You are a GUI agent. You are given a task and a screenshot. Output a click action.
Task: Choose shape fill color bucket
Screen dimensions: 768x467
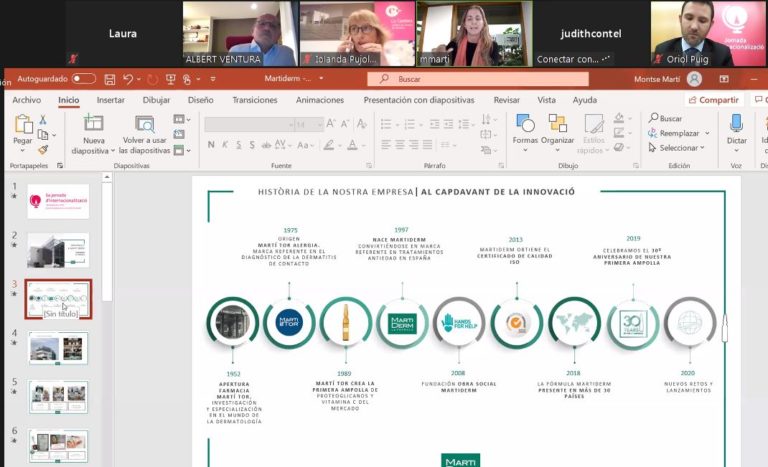(619, 118)
